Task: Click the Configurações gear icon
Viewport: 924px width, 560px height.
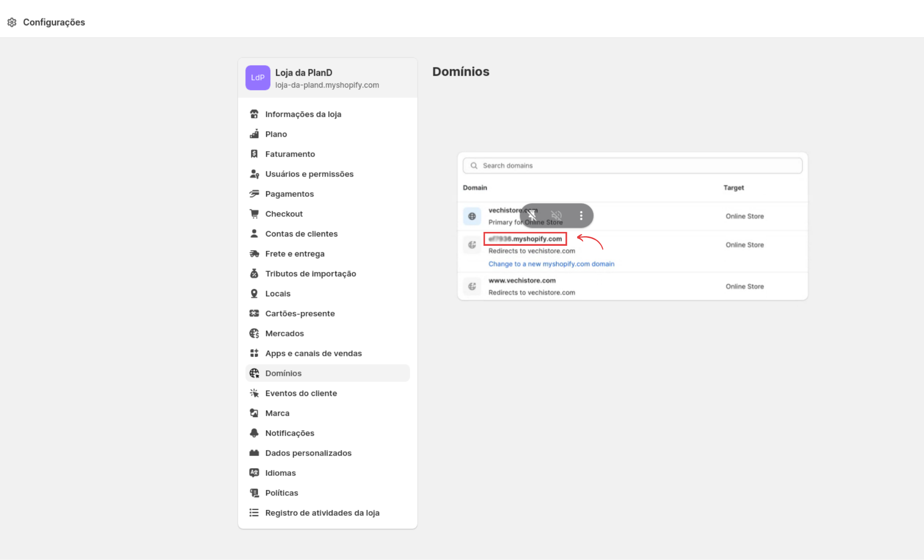Action: [12, 22]
